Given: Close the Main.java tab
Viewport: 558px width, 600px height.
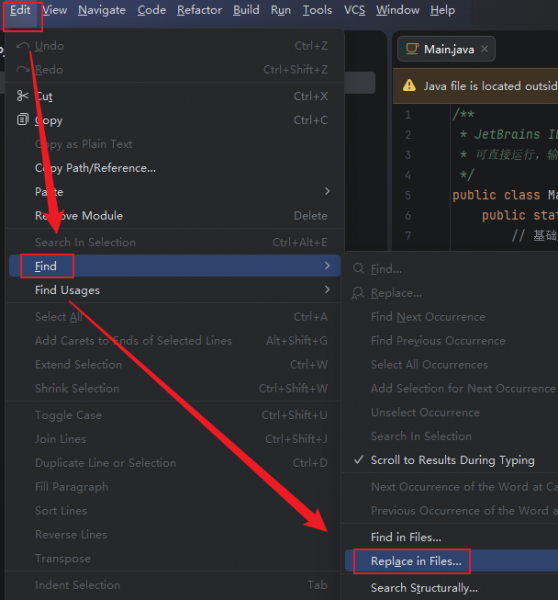Looking at the screenshot, I should click(485, 49).
